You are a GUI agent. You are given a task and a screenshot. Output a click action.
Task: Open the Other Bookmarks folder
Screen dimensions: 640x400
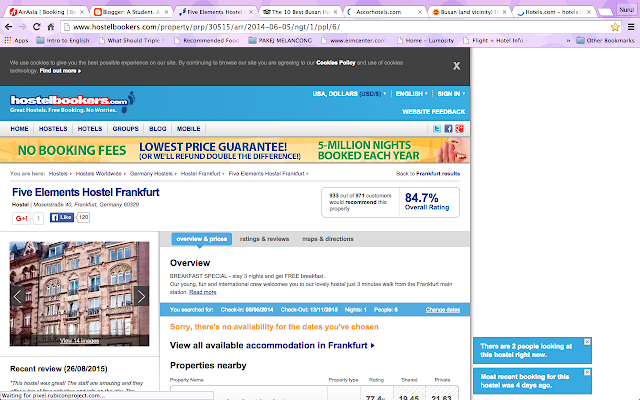[x=605, y=40]
